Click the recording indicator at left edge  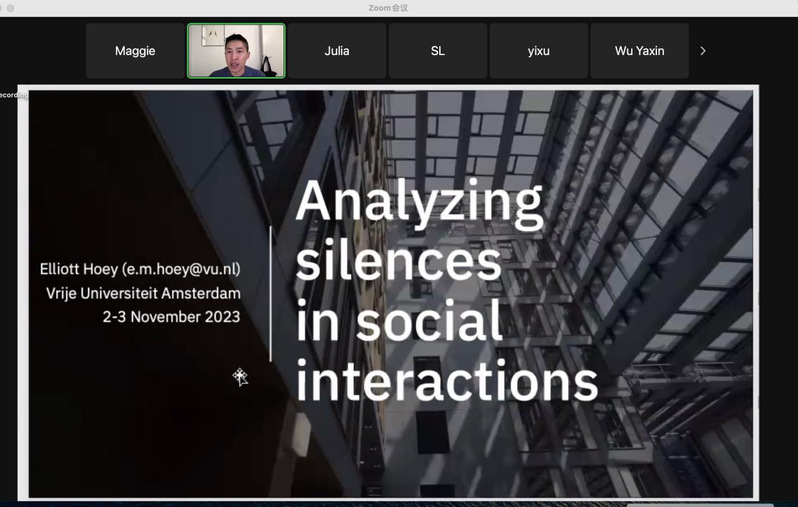[x=12, y=95]
